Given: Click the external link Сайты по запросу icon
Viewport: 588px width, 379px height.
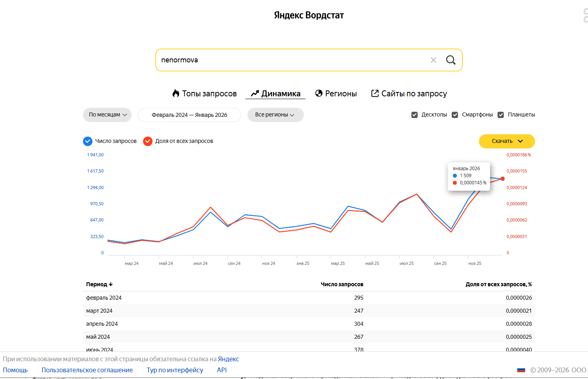Looking at the screenshot, I should [375, 93].
